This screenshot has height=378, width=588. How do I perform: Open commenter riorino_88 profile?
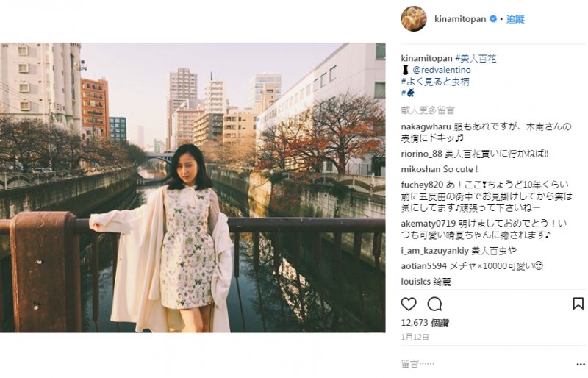click(422, 154)
